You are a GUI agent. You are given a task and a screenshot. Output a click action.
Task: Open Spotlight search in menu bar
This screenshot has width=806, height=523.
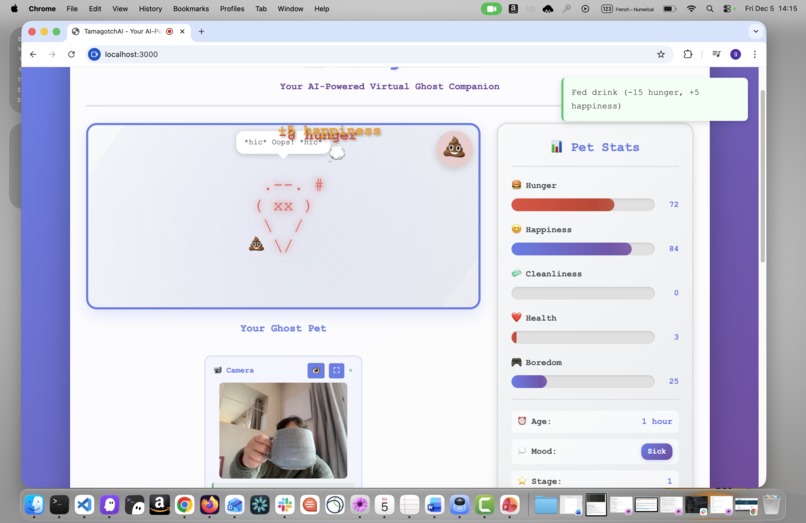click(710, 9)
